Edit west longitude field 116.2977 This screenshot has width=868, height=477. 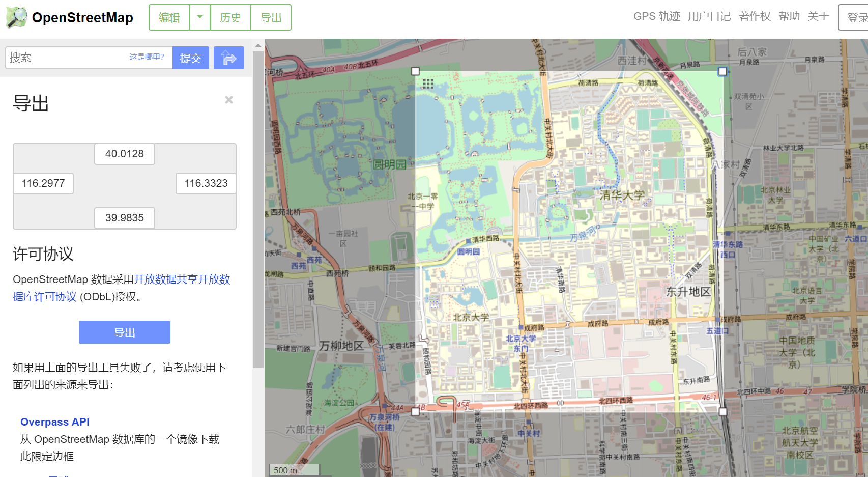[43, 183]
